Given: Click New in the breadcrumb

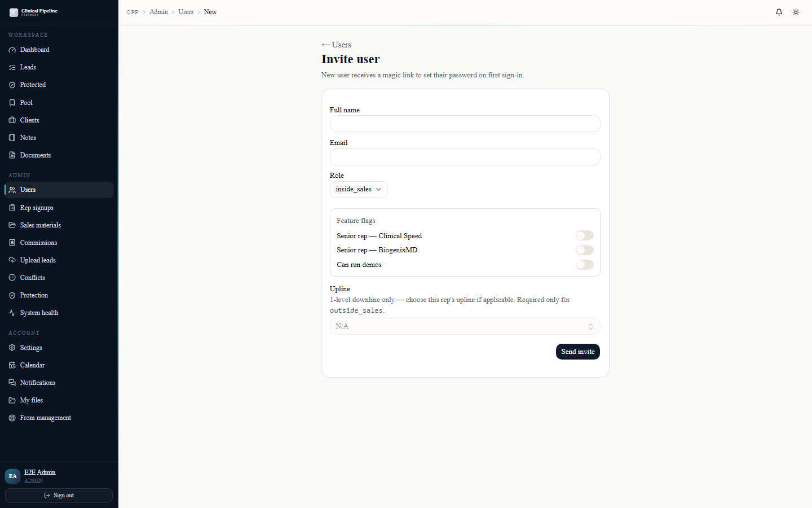Looking at the screenshot, I should coord(210,12).
